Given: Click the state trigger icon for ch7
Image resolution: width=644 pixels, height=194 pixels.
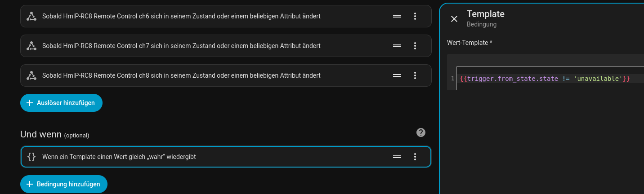Looking at the screenshot, I should 31,46.
